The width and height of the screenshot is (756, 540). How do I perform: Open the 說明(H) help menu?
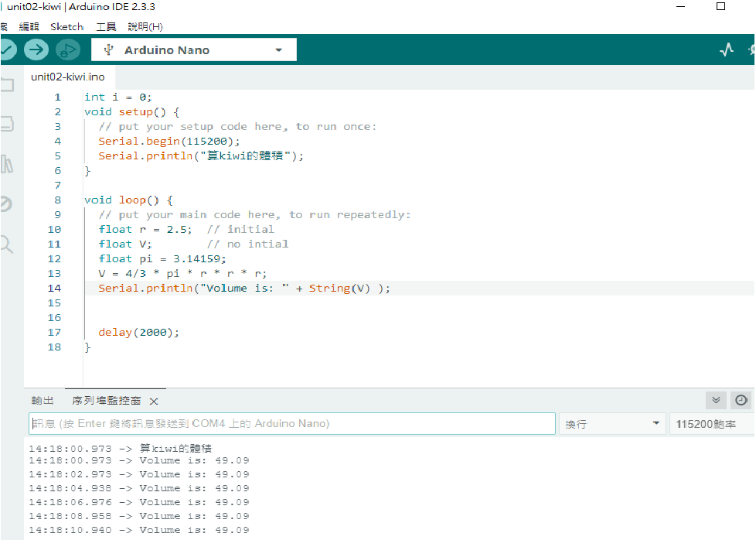pyautogui.click(x=145, y=26)
